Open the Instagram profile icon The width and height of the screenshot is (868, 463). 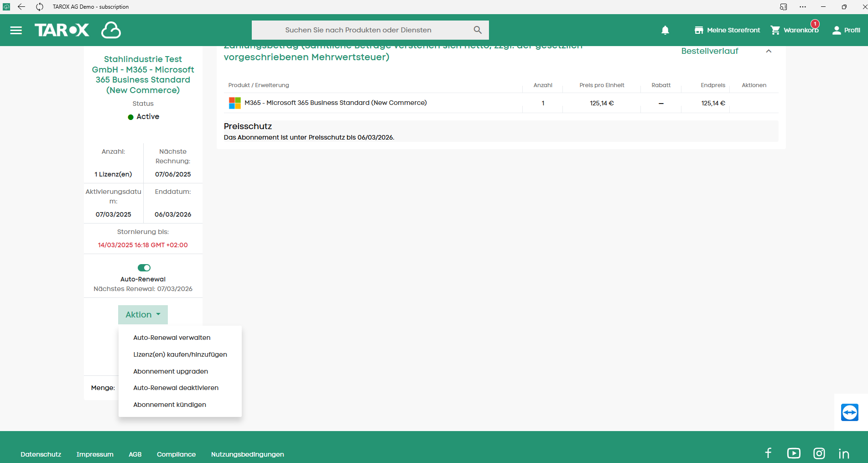click(x=819, y=453)
